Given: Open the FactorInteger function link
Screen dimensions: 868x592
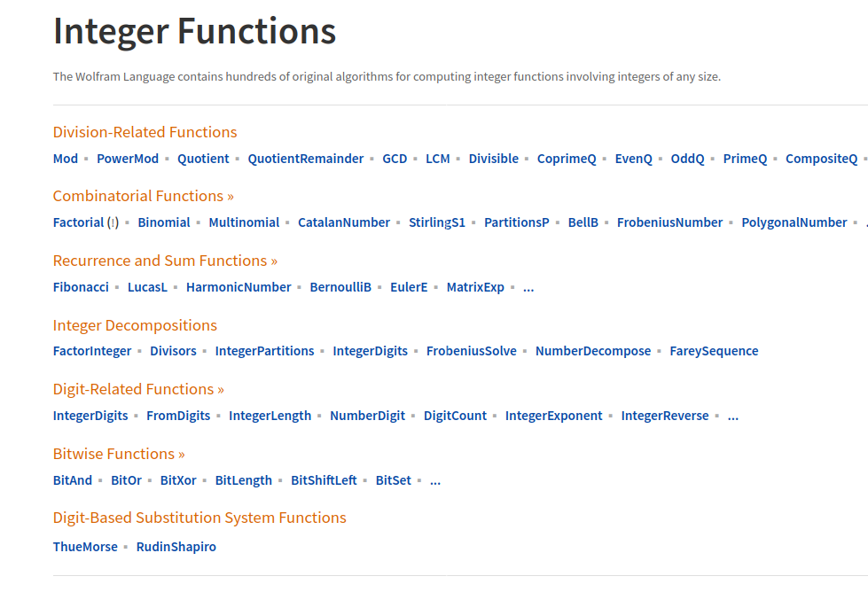Looking at the screenshot, I should pyautogui.click(x=92, y=351).
